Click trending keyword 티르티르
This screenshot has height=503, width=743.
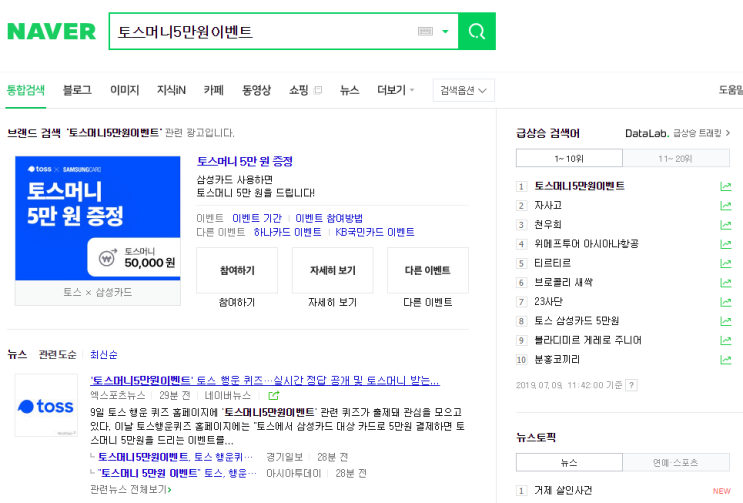pos(553,263)
